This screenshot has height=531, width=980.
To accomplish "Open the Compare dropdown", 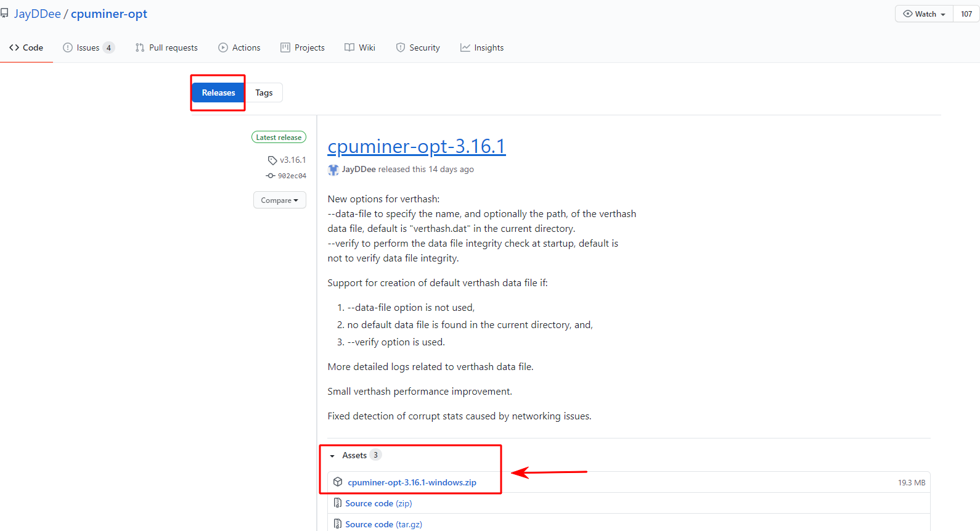I will [x=279, y=200].
